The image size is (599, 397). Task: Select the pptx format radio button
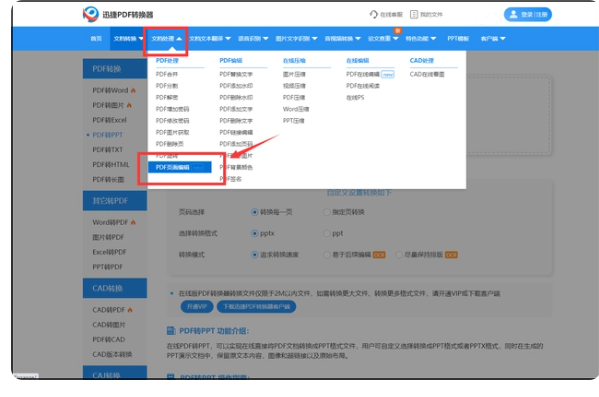[255, 233]
